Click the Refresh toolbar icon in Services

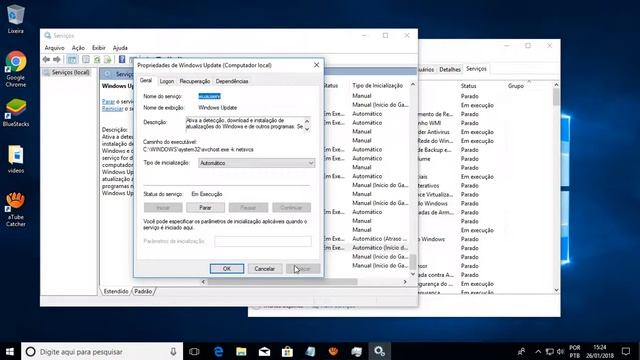pos(97,60)
